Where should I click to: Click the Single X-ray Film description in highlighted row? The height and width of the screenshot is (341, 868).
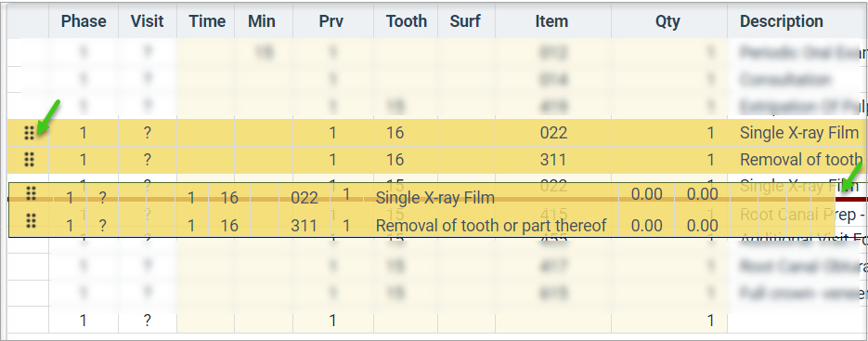pyautogui.click(x=798, y=133)
